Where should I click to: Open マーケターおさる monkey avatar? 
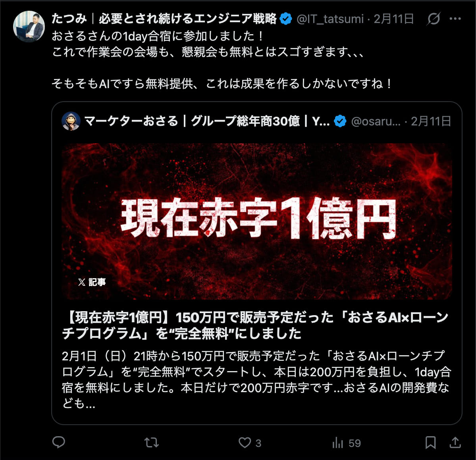click(71, 121)
